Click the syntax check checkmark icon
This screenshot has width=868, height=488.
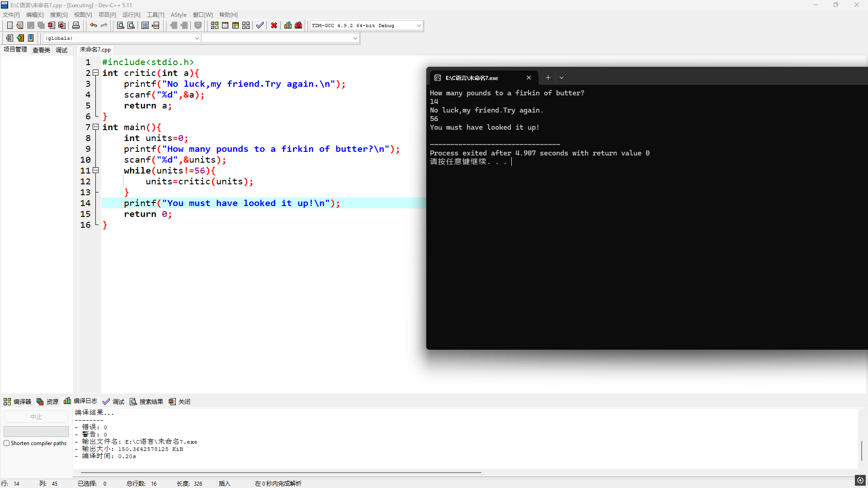pos(259,25)
